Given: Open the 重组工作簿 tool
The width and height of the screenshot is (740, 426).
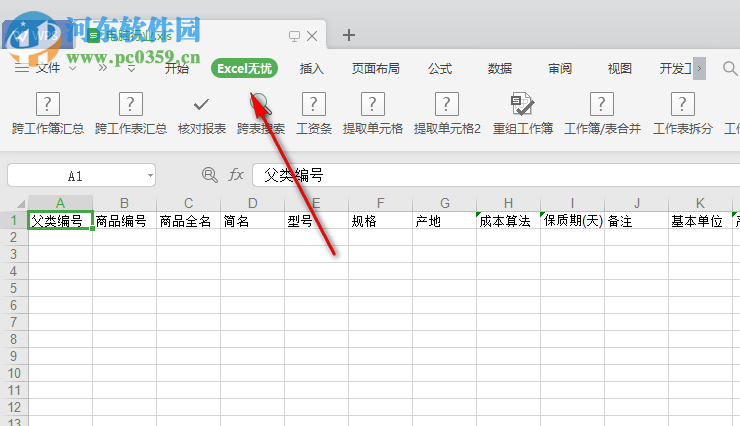Looking at the screenshot, I should (523, 113).
